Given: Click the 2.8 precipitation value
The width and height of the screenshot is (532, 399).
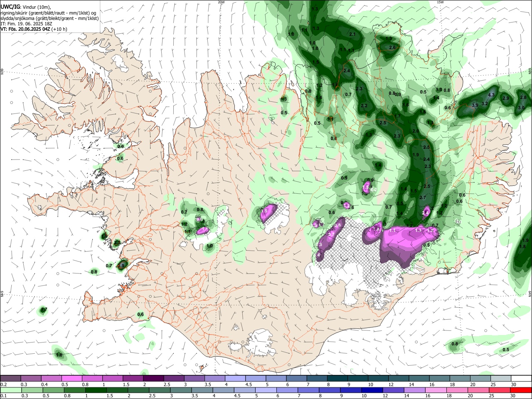Looking at the screenshot, I should point(523,97).
